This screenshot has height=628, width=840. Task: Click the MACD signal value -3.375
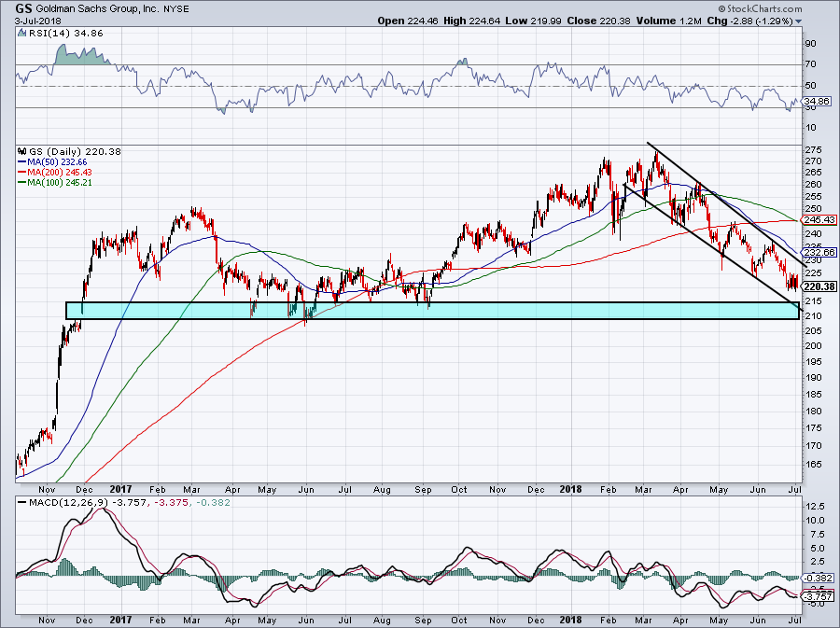point(171,503)
